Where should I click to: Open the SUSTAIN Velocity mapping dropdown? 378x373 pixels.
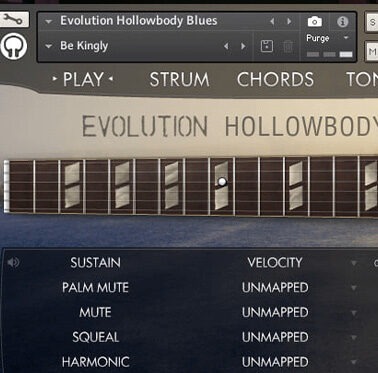(x=354, y=263)
